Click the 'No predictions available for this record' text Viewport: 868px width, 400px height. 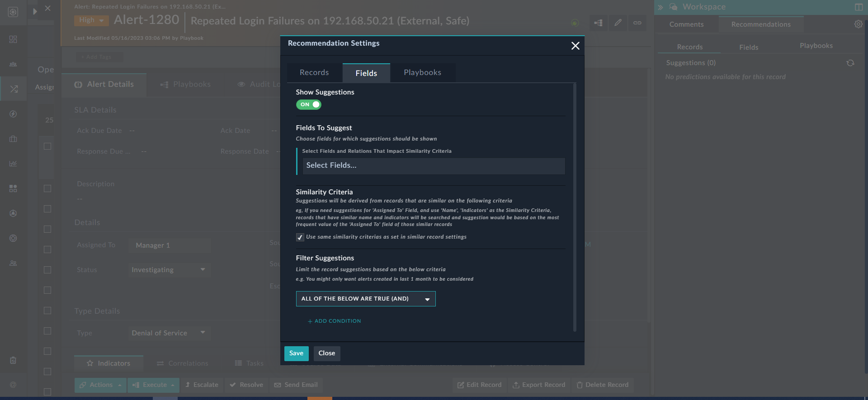click(725, 77)
